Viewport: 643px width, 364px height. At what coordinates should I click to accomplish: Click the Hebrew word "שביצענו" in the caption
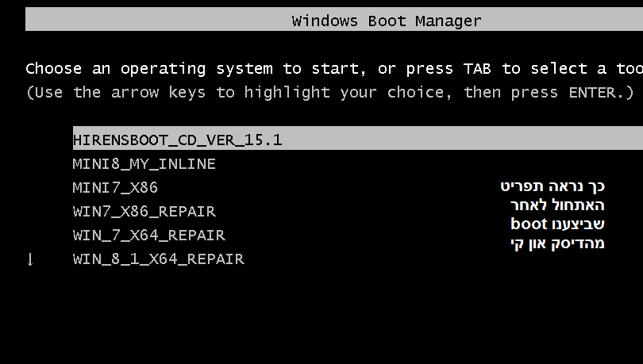579,224
